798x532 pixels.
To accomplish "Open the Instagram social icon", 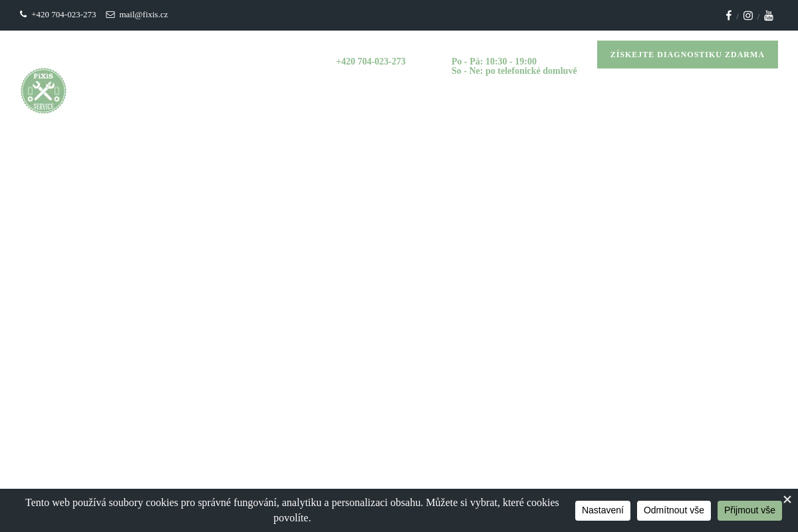I will pyautogui.click(x=748, y=15).
